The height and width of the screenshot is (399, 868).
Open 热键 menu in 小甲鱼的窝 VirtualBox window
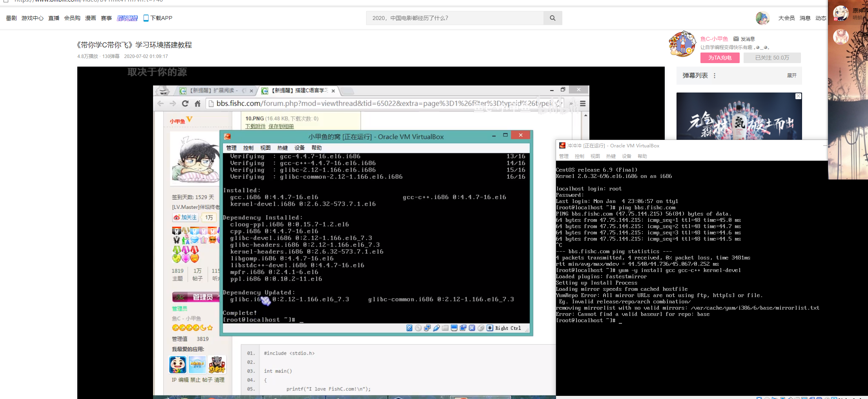pos(283,148)
